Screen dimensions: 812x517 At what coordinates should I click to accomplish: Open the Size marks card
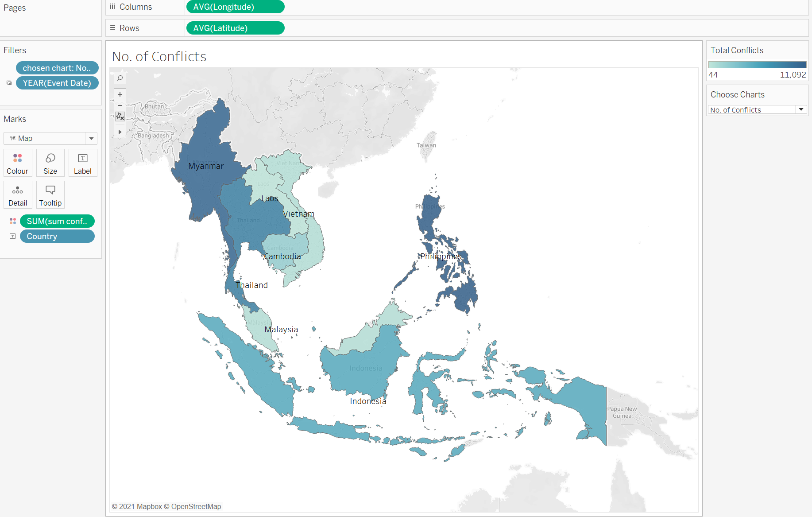click(50, 163)
